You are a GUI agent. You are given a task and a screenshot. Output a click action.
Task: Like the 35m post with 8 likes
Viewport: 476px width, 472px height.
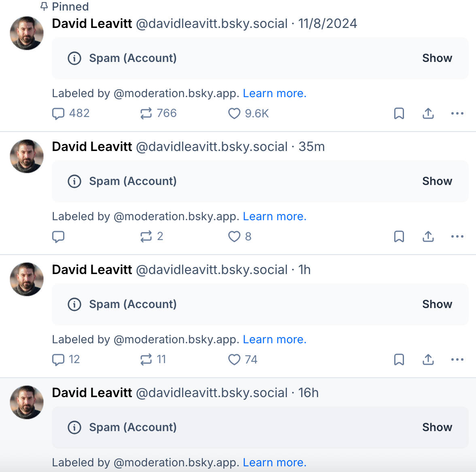click(x=234, y=237)
